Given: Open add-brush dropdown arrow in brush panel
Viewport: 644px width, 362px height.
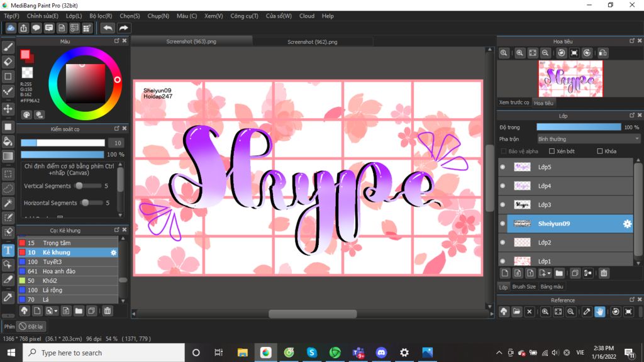Looking at the screenshot, I should click(x=56, y=311).
